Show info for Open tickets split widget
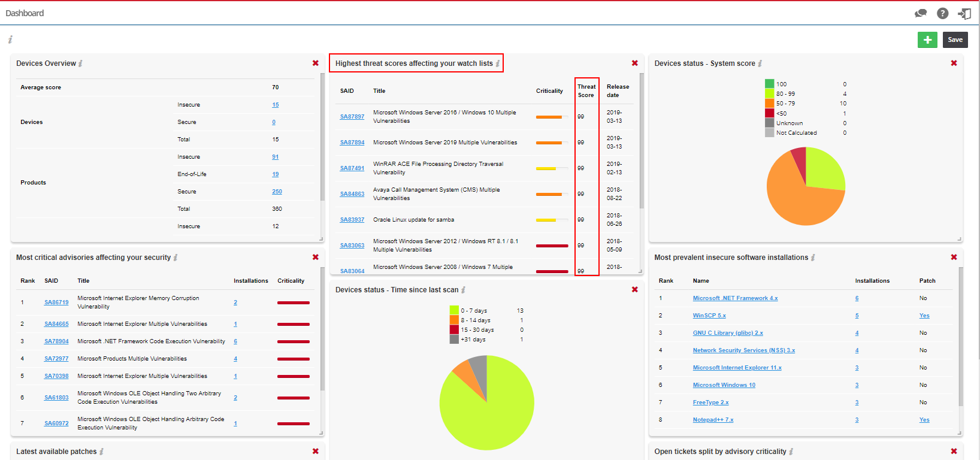980x460 pixels. (791, 452)
